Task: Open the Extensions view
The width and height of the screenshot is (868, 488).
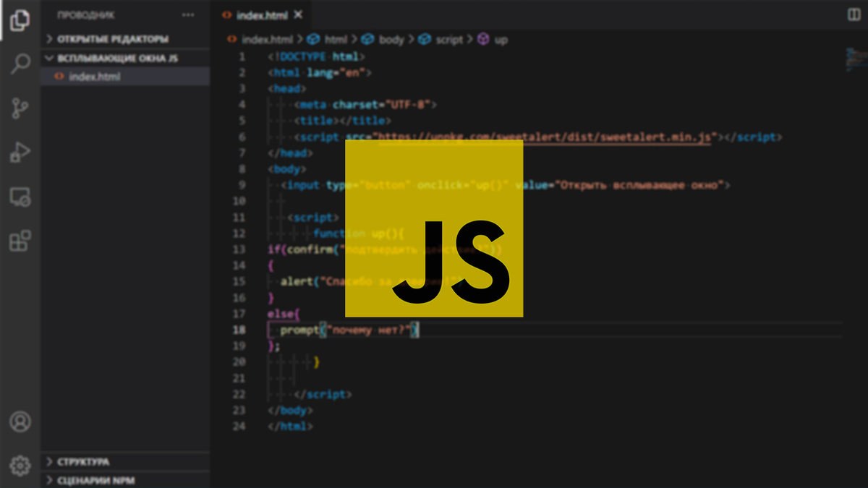Action: click(20, 241)
